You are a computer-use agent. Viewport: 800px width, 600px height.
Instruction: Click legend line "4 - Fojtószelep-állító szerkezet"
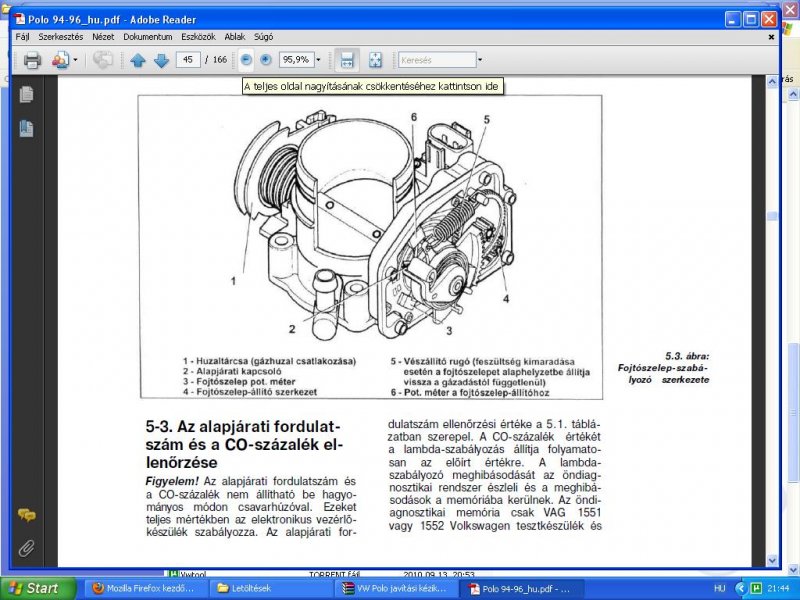pos(250,392)
